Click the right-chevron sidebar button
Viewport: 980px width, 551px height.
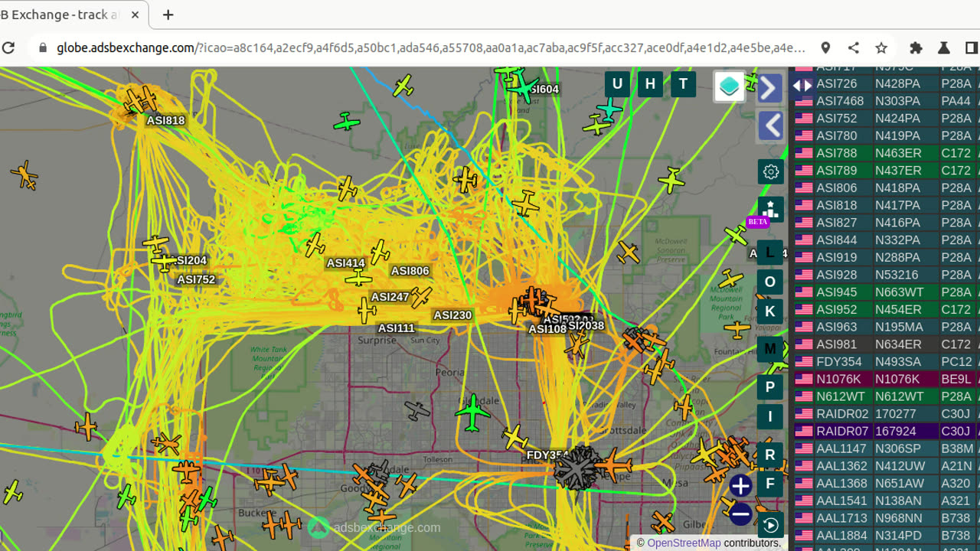769,88
